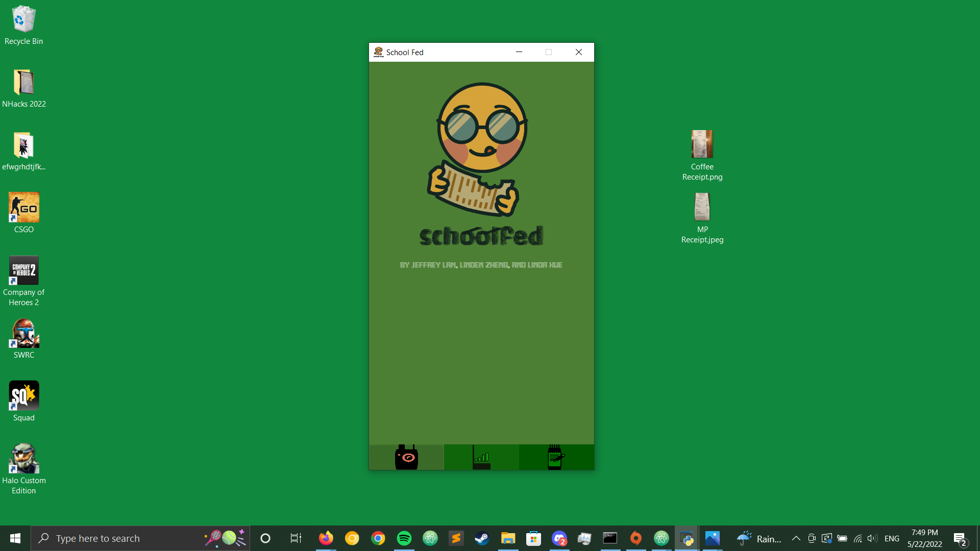980x551 pixels.
Task: Click the Windows Start button
Action: click(15, 538)
